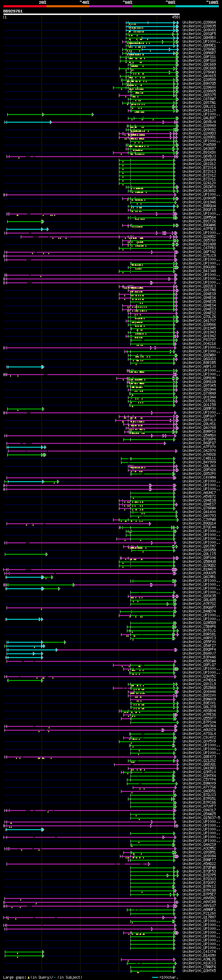Select the label UniRef100_Q9VQV9

(199, 160)
